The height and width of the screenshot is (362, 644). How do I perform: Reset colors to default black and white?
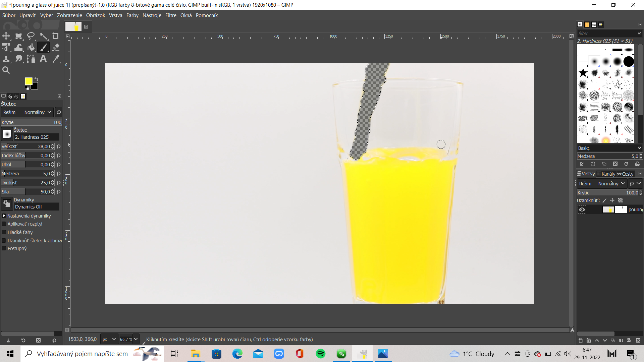[x=27, y=88]
